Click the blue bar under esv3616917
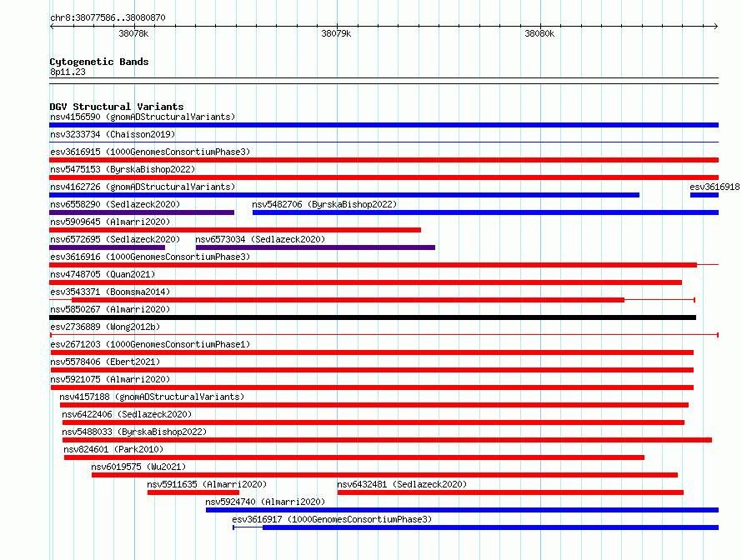Image resolution: width=742 pixels, height=560 pixels. coord(491,527)
